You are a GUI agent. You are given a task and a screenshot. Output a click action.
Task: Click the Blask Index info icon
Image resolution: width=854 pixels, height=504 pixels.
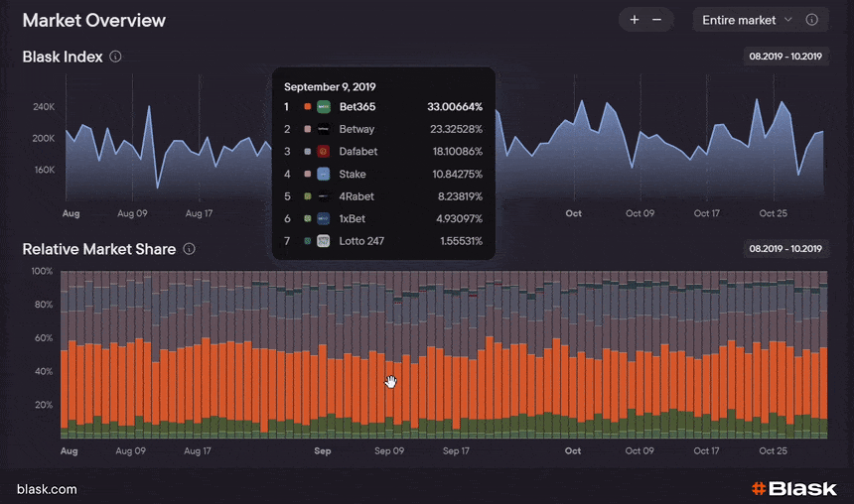[x=116, y=57]
